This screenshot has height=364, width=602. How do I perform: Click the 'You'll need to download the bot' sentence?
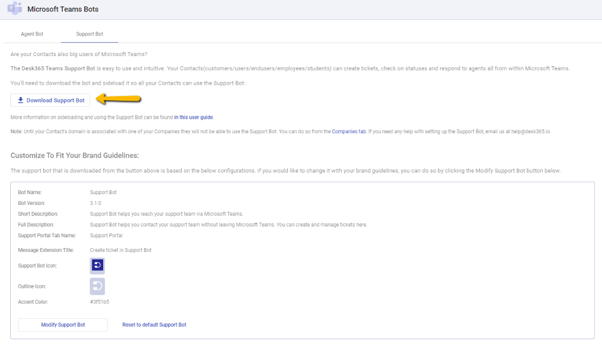tap(128, 83)
